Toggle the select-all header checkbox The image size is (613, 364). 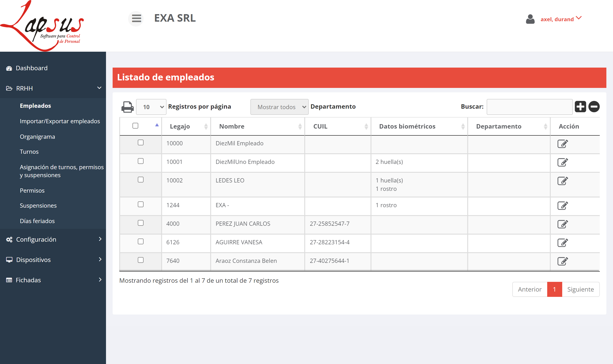(x=135, y=126)
